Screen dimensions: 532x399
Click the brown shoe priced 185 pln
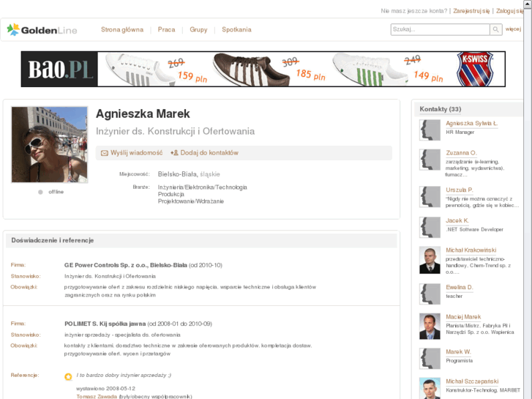252,69
